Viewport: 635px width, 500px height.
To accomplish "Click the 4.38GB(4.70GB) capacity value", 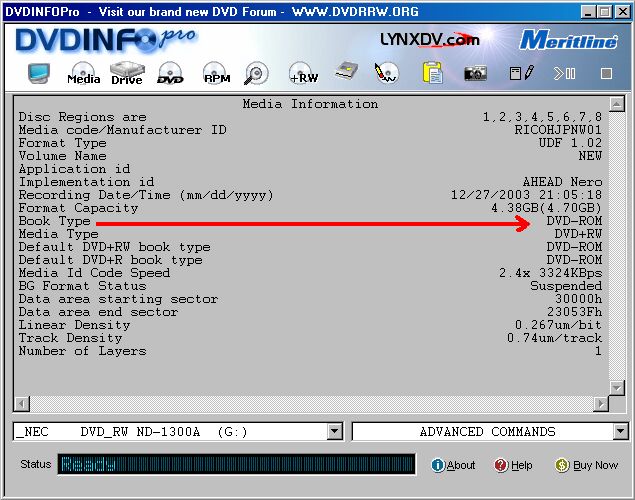I will point(546,208).
